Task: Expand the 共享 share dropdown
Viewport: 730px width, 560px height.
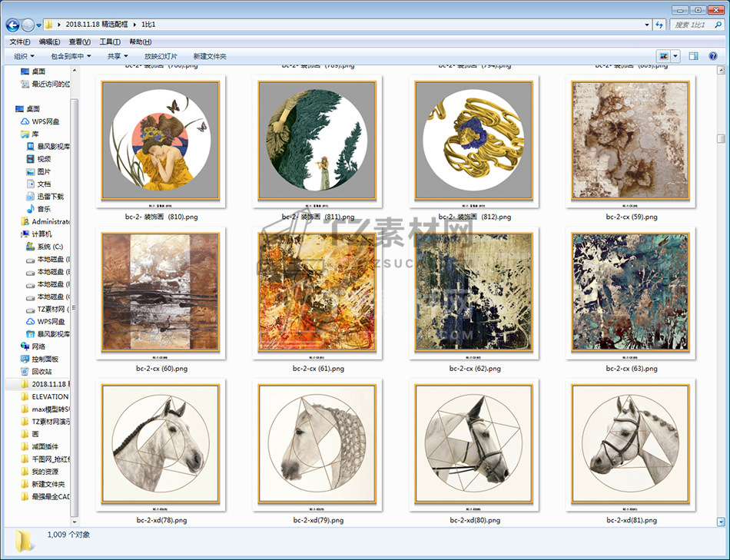Action: point(118,56)
